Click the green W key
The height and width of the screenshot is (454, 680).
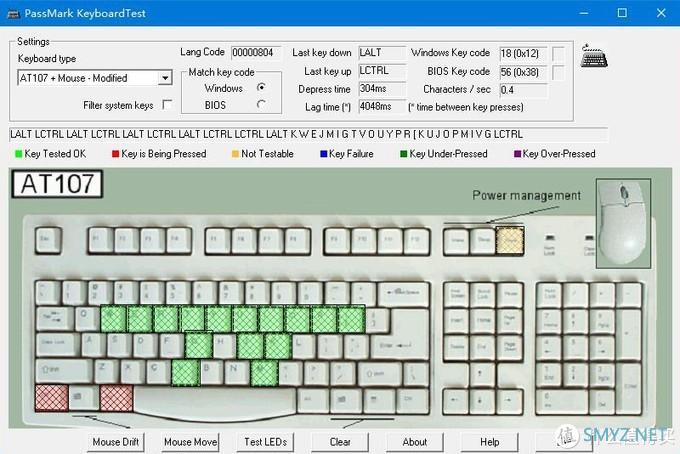click(113, 319)
